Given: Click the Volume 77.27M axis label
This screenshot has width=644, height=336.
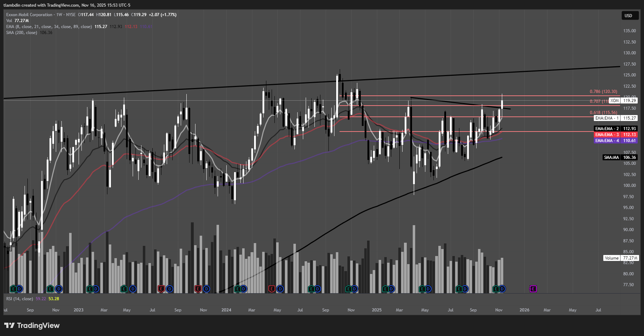Looking at the screenshot, I should [621, 258].
